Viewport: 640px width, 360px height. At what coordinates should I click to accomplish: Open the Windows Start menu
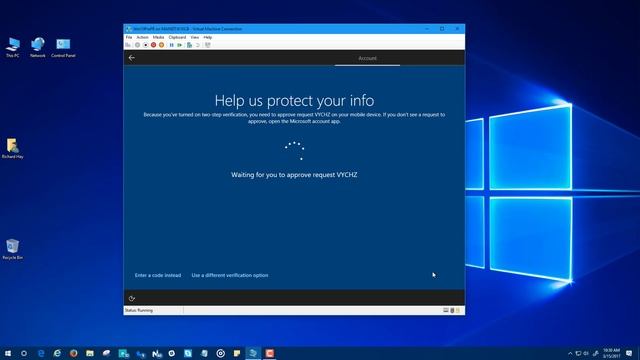pyautogui.click(x=8, y=353)
